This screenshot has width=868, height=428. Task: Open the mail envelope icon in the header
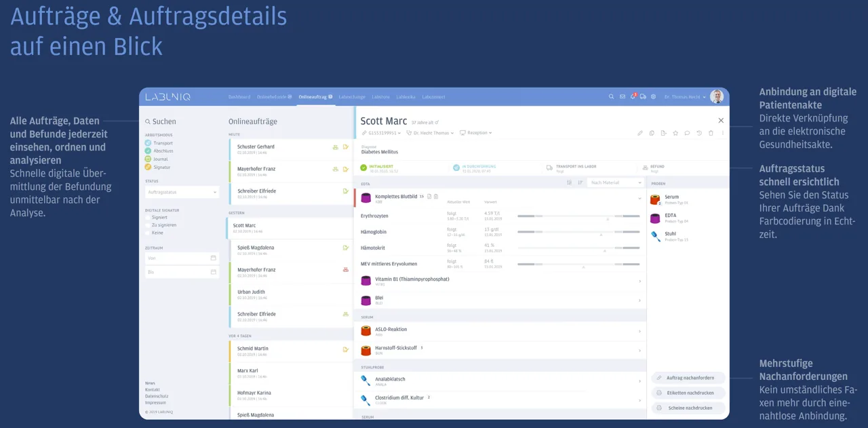(623, 97)
